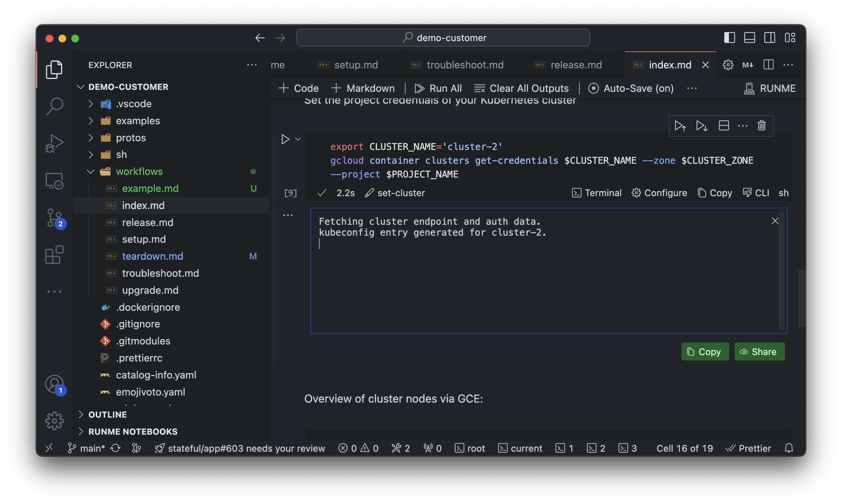Screen dimensions: 842x504
Task: Run the set-cluster code cell
Action: click(x=285, y=139)
